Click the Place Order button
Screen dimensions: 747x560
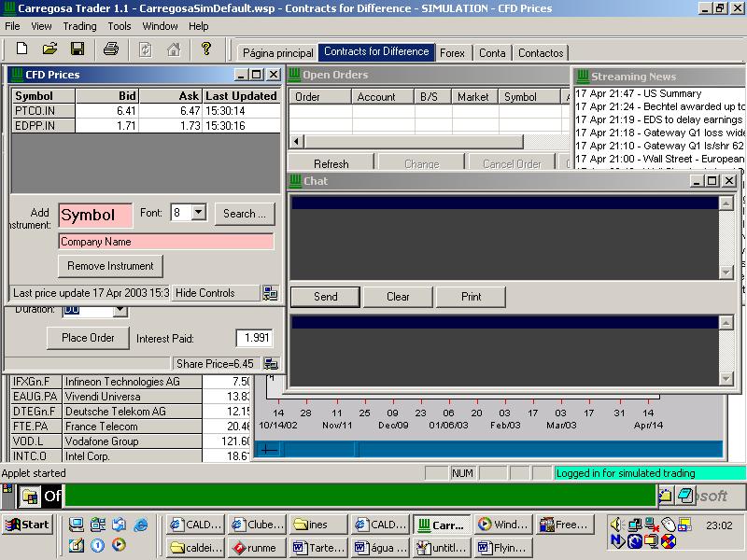click(88, 338)
